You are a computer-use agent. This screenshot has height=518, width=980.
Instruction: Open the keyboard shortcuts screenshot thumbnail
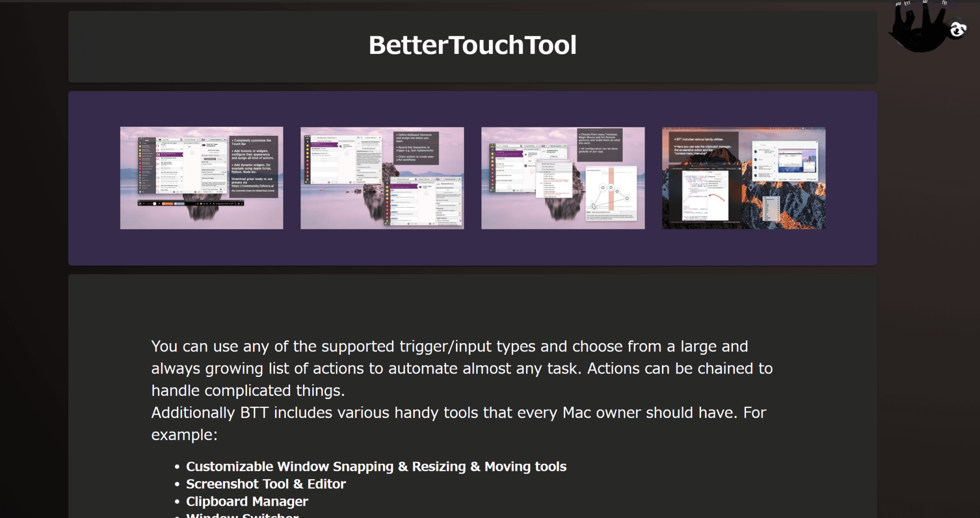tap(382, 178)
